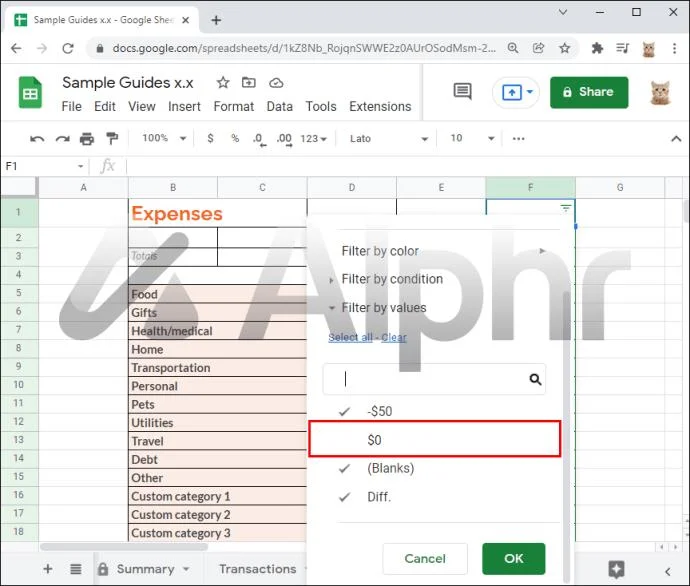Uncheck the Diff. filter value
690x586 pixels.
345,498
